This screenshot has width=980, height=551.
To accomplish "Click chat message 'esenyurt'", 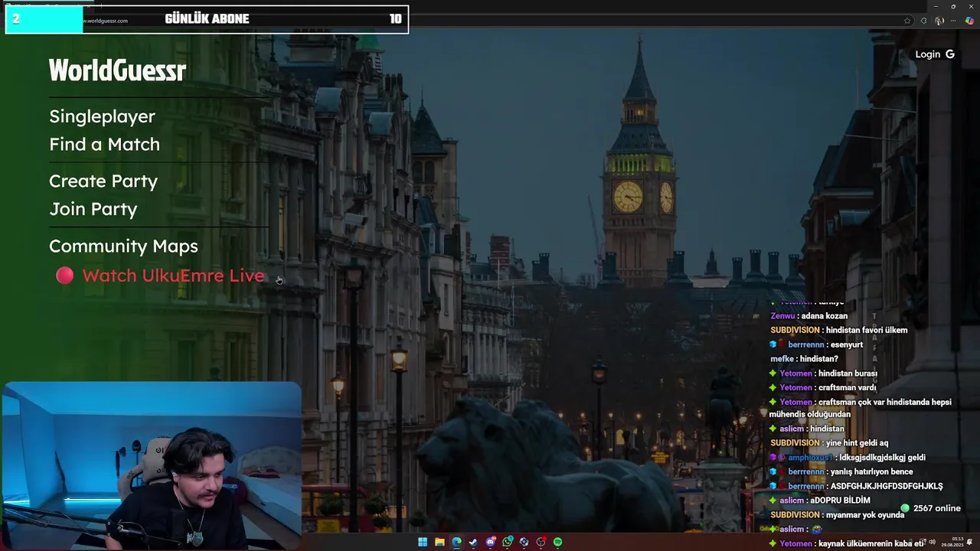I will tap(846, 345).
